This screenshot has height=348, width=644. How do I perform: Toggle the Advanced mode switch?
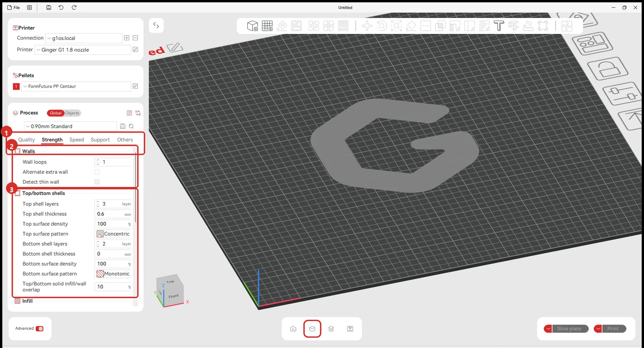[39, 328]
